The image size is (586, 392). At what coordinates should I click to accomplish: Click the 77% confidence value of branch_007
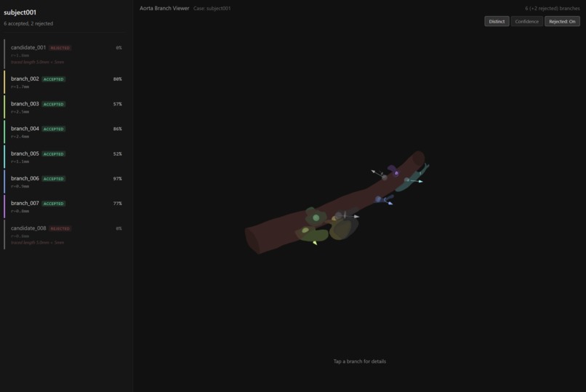117,204
